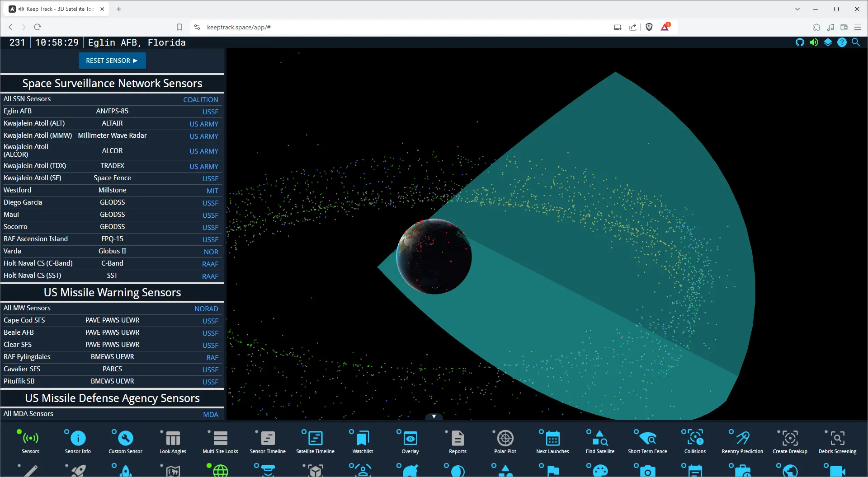Mute sound with the speaker icon
This screenshot has width=868, height=477.
(x=814, y=42)
